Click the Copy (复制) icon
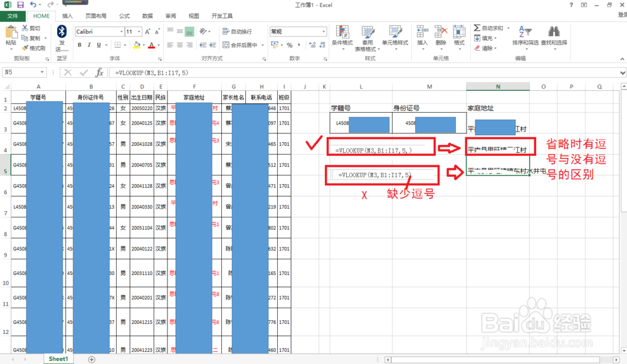The image size is (627, 364). coord(25,38)
